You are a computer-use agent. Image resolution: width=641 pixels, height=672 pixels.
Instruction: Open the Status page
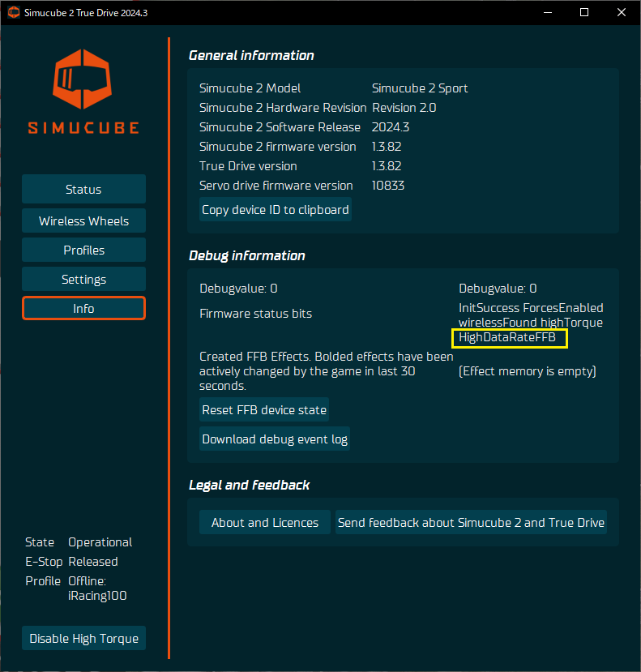pos(83,189)
